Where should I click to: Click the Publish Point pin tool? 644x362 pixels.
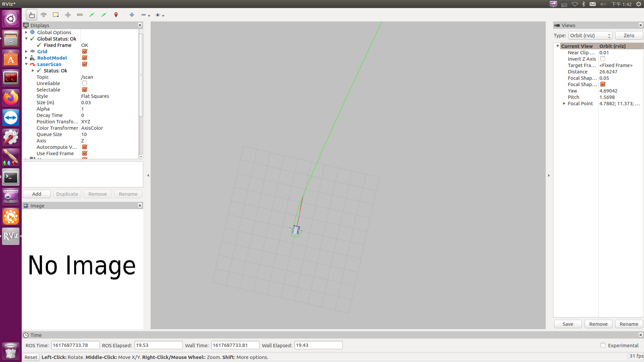116,15
